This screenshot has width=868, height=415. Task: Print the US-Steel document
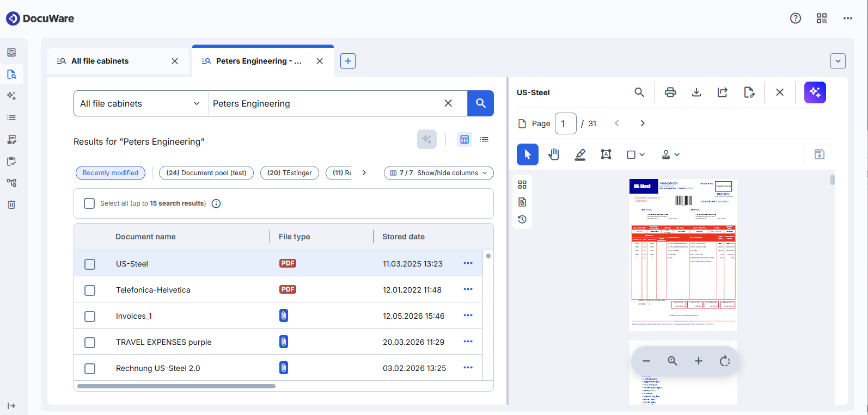pyautogui.click(x=670, y=92)
